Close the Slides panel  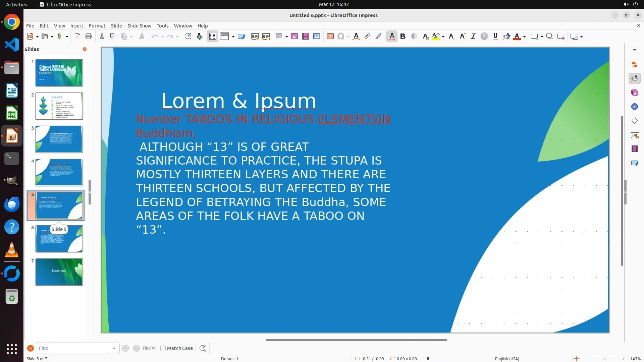(x=85, y=49)
